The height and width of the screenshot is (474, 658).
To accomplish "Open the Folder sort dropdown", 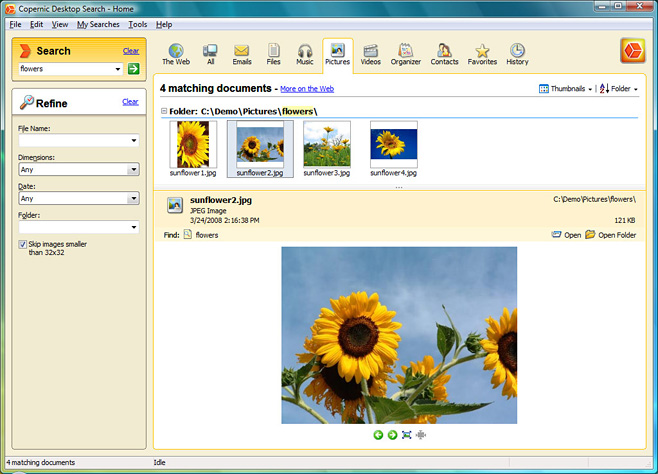I will point(619,89).
